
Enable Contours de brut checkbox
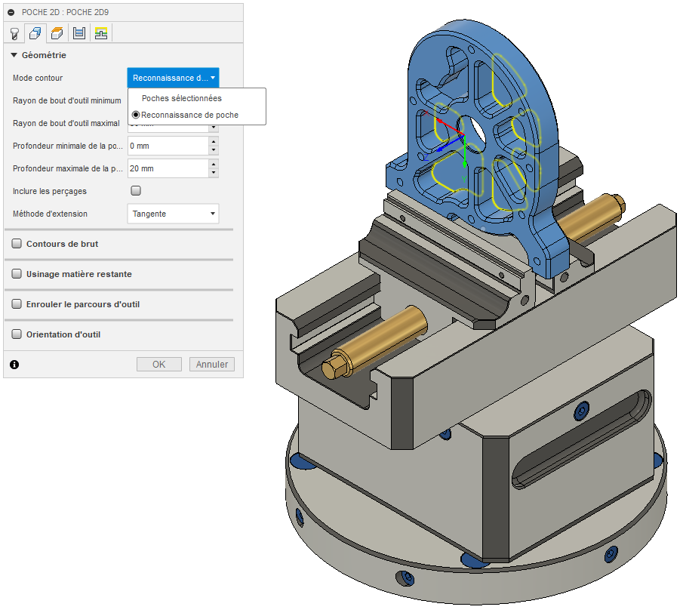click(17, 244)
